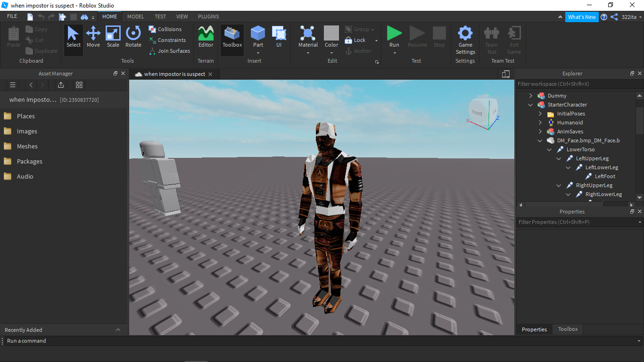Expand the Humanoid node
This screenshot has width=644, height=362.
tap(540, 123)
